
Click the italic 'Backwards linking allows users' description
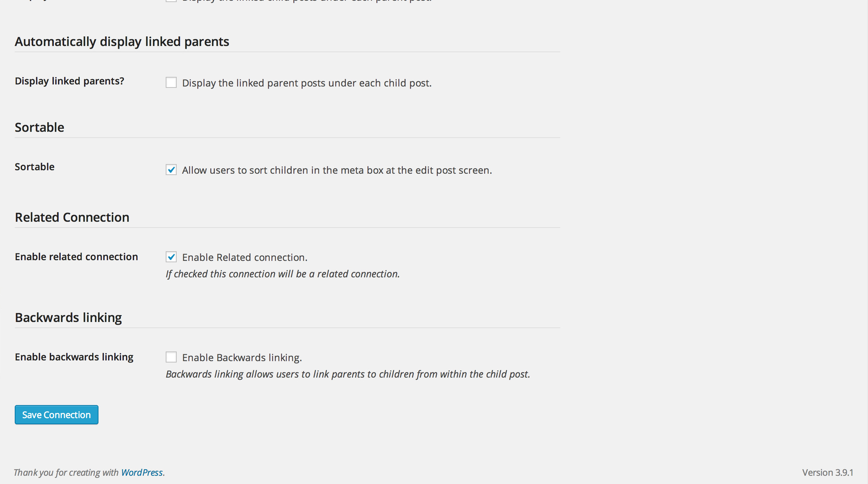348,374
